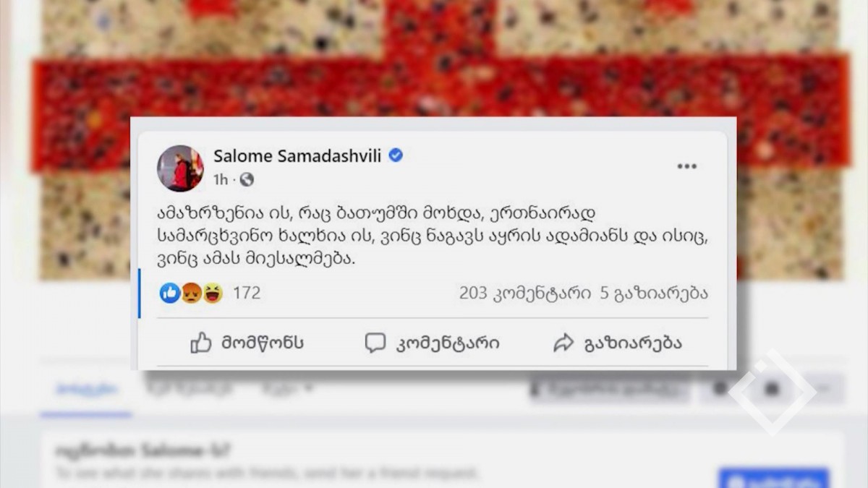Click the მომწონს like button
Screen dimensions: 868x488
click(x=247, y=343)
